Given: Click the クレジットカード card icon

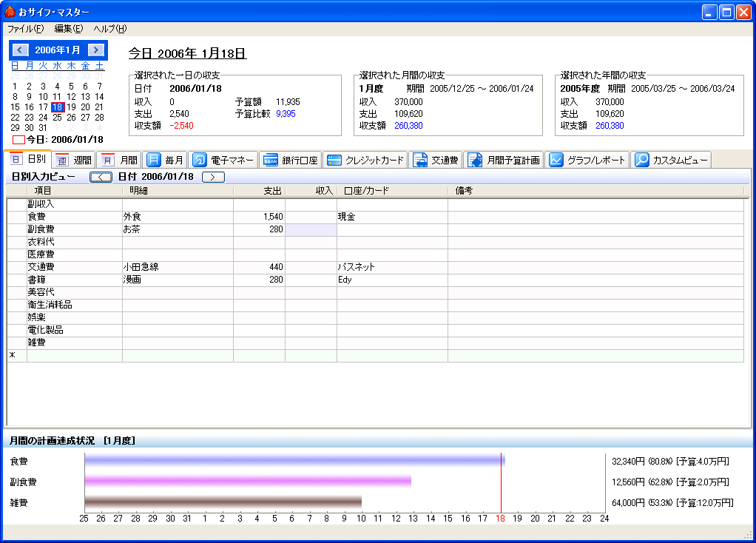Looking at the screenshot, I should click(334, 160).
